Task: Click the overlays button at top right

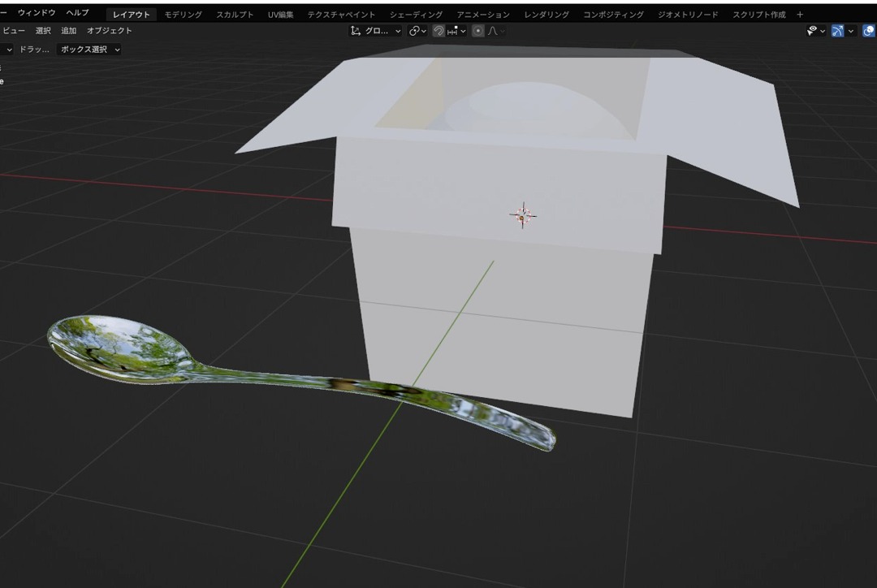Action: point(868,31)
